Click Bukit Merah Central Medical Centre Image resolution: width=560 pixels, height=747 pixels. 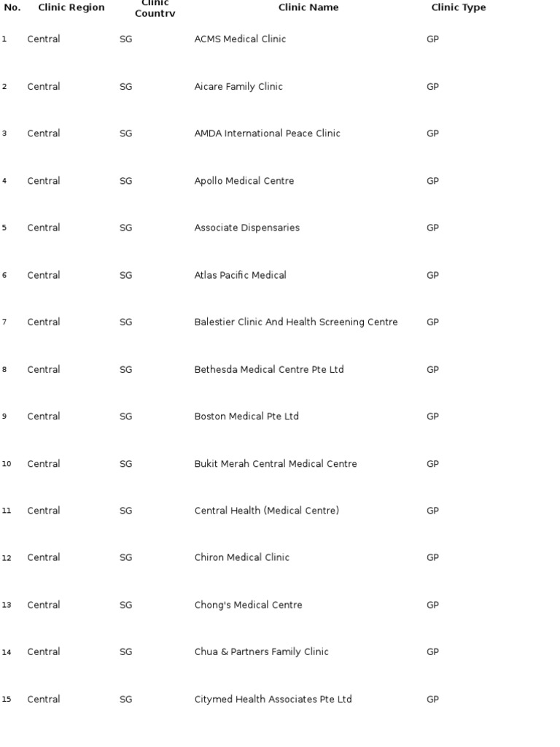(x=275, y=464)
